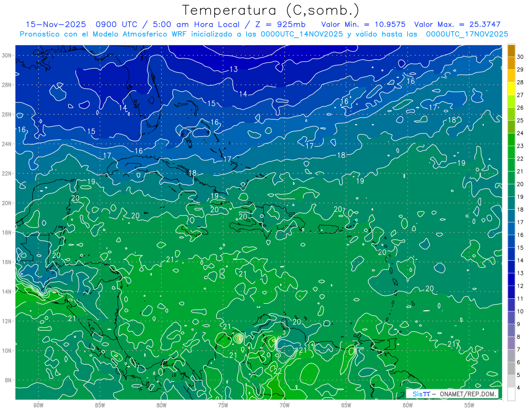Click the "22N" latitude axis label
The height and width of the screenshot is (411, 532).
(7, 173)
